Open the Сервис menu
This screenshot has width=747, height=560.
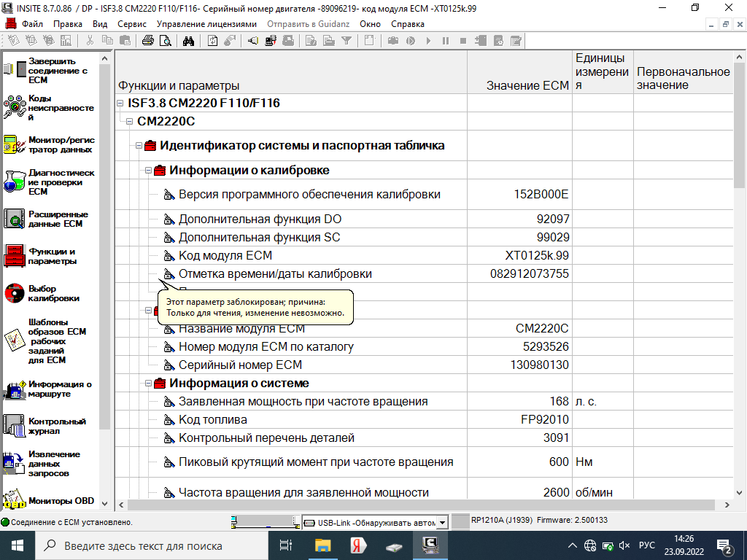(131, 23)
